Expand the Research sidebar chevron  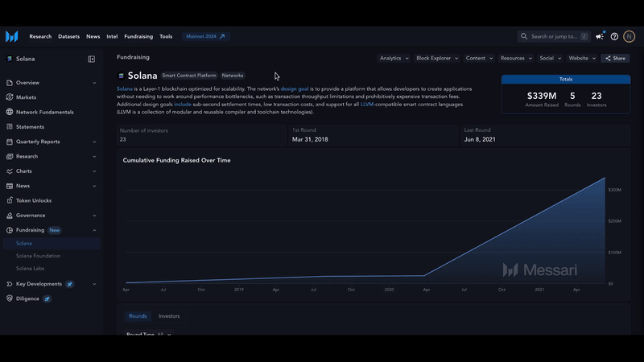94,157
